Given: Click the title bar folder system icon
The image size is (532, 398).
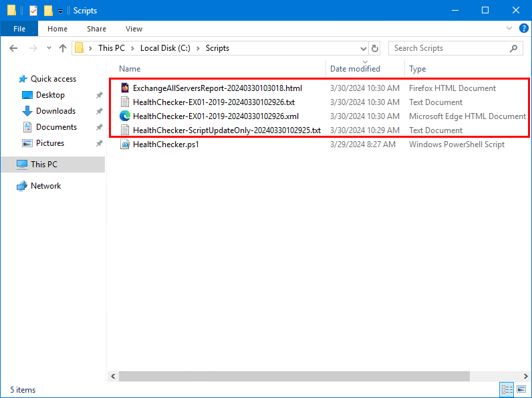Looking at the screenshot, I should 11,10.
